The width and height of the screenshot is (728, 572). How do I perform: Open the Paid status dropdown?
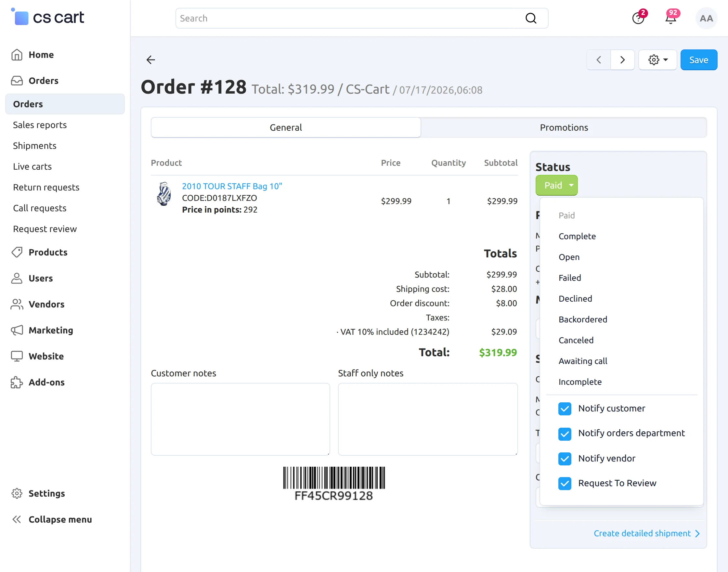(x=556, y=185)
